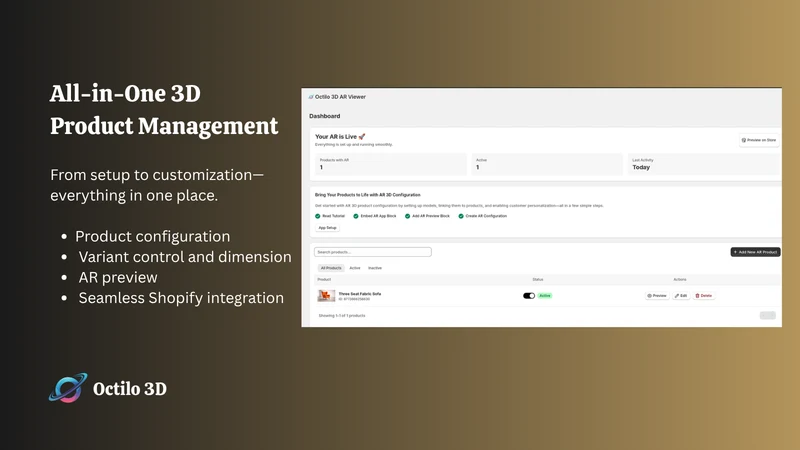The width and height of the screenshot is (800, 450).
Task: Click 'Seamless Shopify integration' bullet text
Action: (x=181, y=298)
